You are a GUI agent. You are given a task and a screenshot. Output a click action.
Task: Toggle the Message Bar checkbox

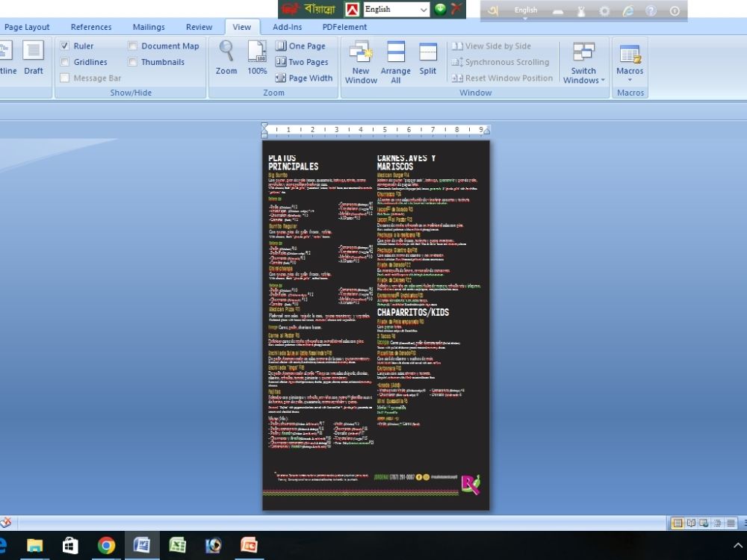(x=65, y=78)
